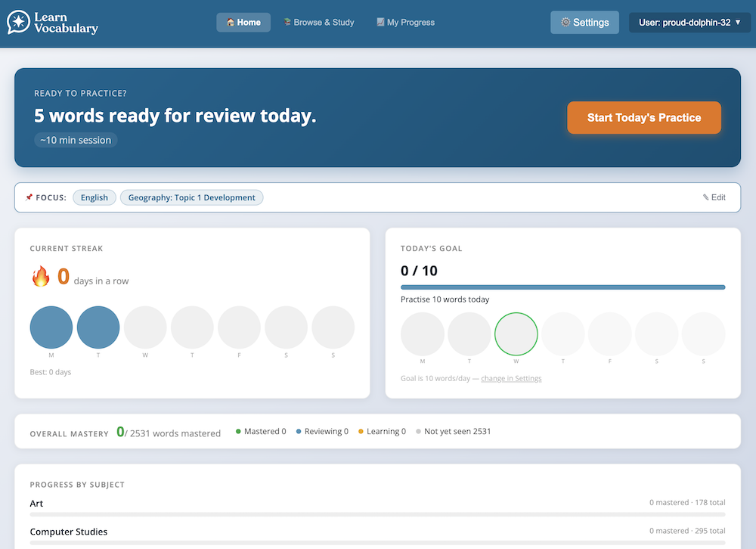Click the Learn Vocabulary compass logo
Screen dimensions: 756x549
[18, 22]
